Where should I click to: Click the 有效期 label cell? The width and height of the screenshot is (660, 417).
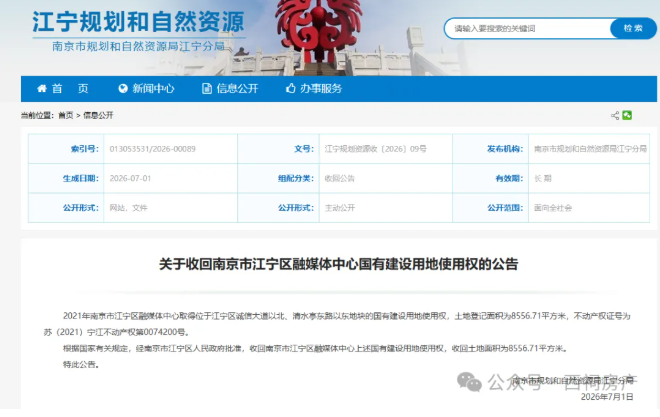click(x=491, y=178)
